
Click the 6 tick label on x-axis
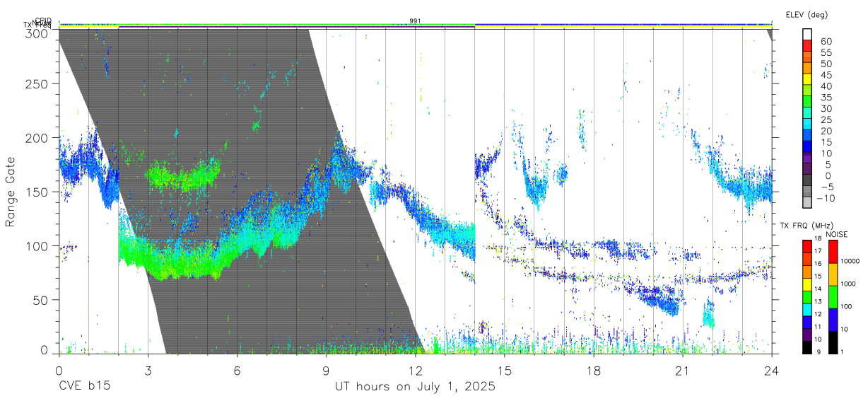237,371
